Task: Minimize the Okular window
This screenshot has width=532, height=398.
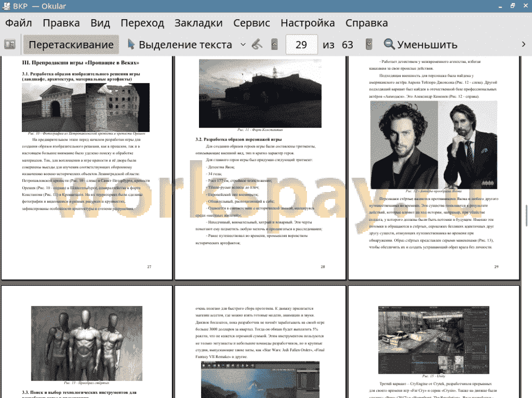Action: [500, 6]
